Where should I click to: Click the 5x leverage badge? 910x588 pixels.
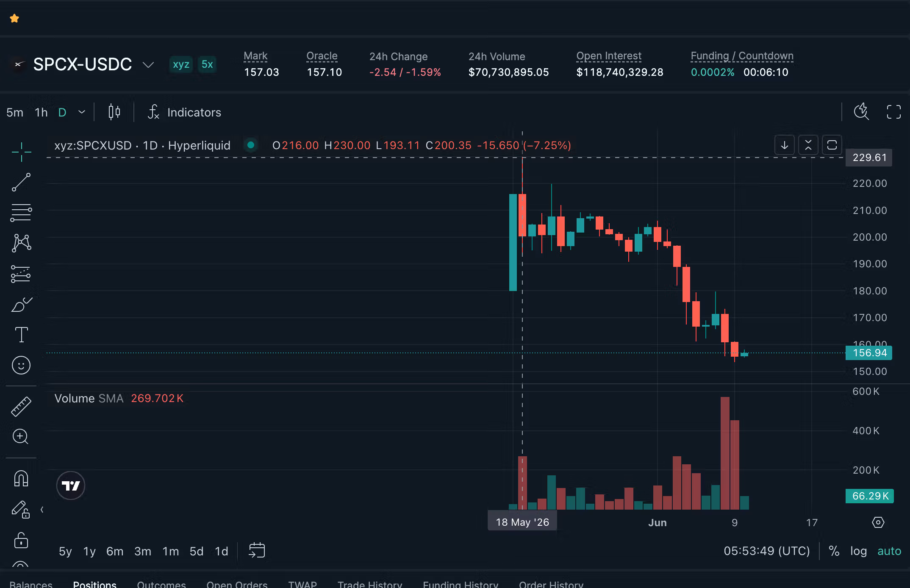click(207, 64)
